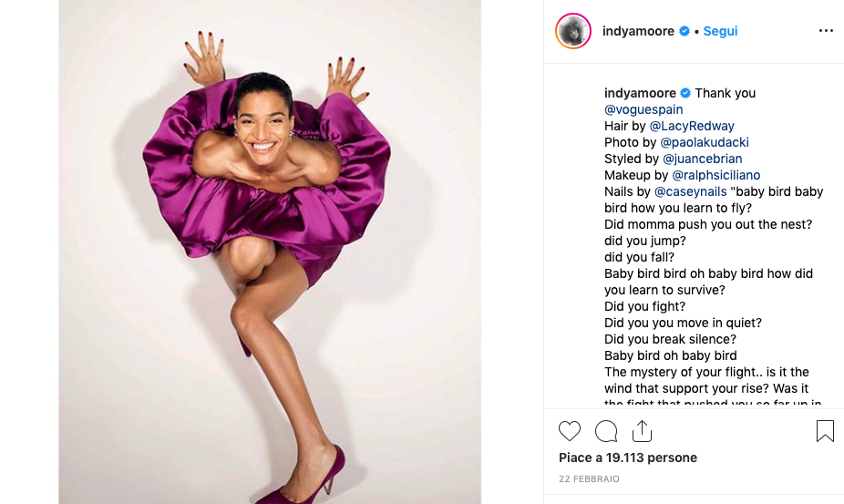
Task: Open the @juancebrian stylist mention
Action: 702,159
